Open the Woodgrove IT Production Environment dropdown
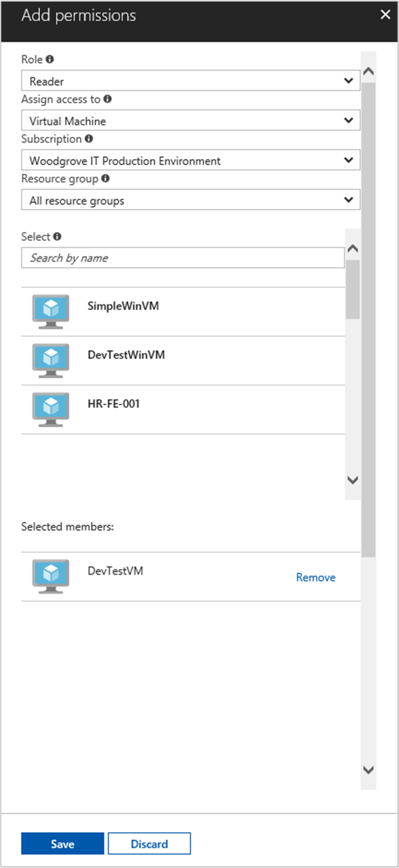The width and height of the screenshot is (399, 868). (190, 160)
